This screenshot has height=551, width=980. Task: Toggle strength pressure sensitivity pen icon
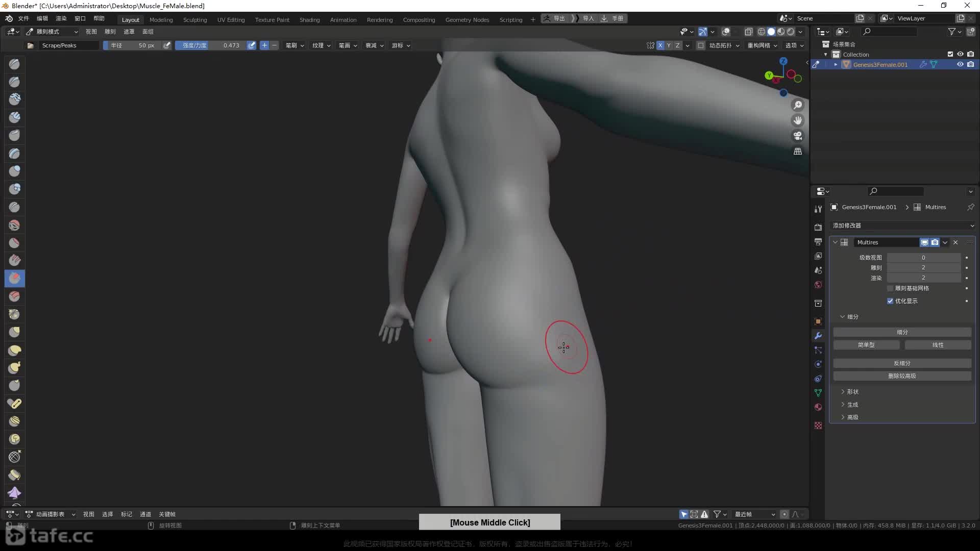click(x=252, y=45)
